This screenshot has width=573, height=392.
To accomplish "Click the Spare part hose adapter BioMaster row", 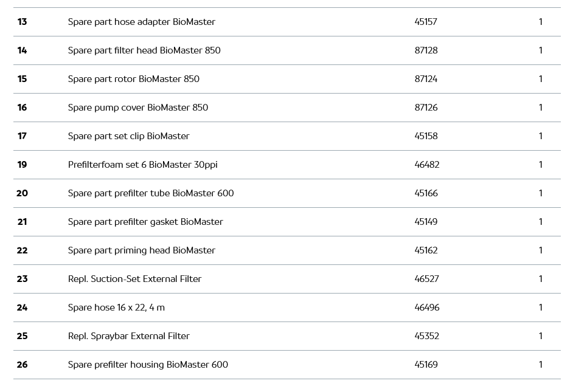I will 141,22.
